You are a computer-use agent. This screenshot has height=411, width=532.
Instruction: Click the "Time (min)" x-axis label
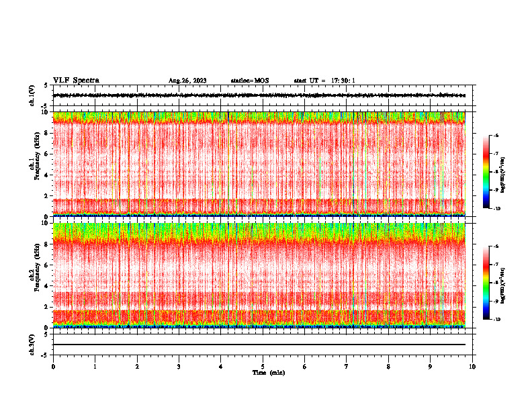pos(269,373)
